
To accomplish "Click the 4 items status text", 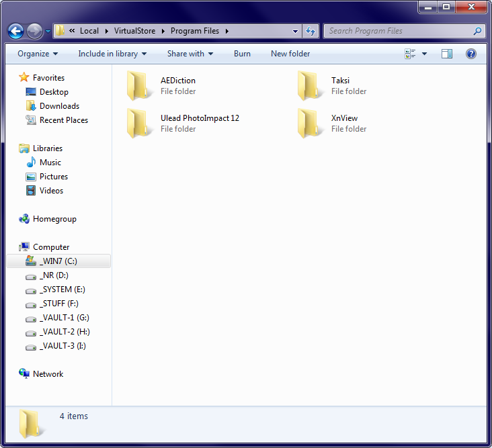I will point(74,416).
